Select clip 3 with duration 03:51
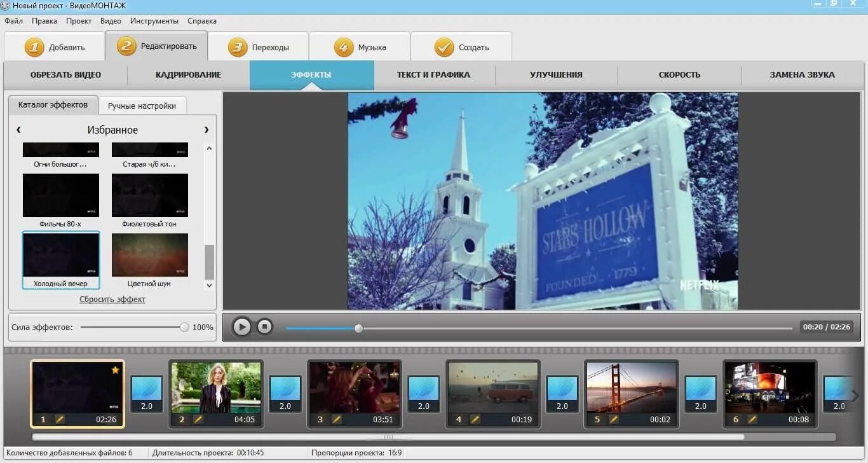Image resolution: width=868 pixels, height=463 pixels. click(x=355, y=394)
